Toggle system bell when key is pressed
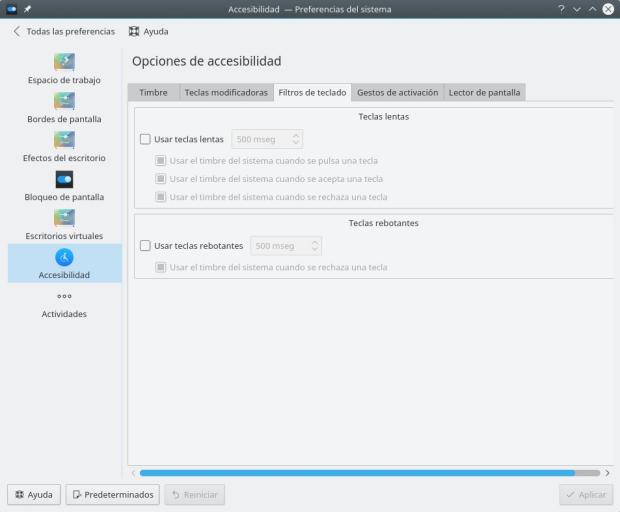 (x=160, y=160)
